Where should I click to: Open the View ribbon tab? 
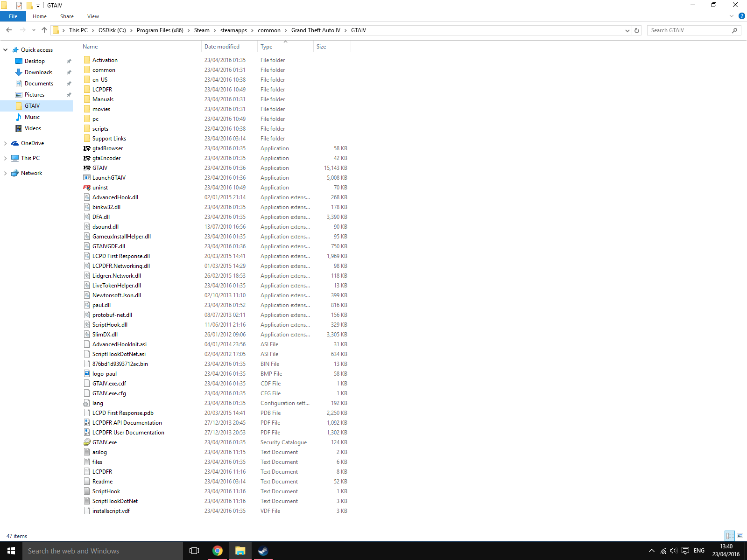pos(93,16)
